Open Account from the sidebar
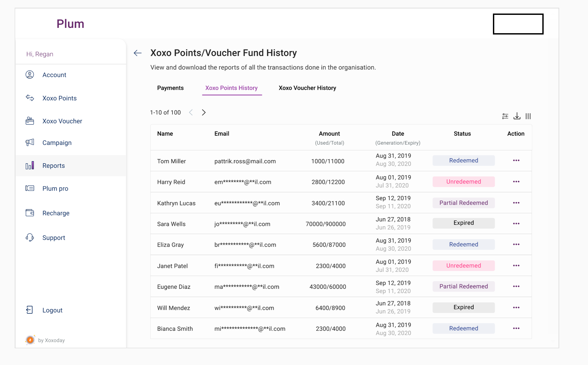The height and width of the screenshot is (365, 588). pos(54,75)
